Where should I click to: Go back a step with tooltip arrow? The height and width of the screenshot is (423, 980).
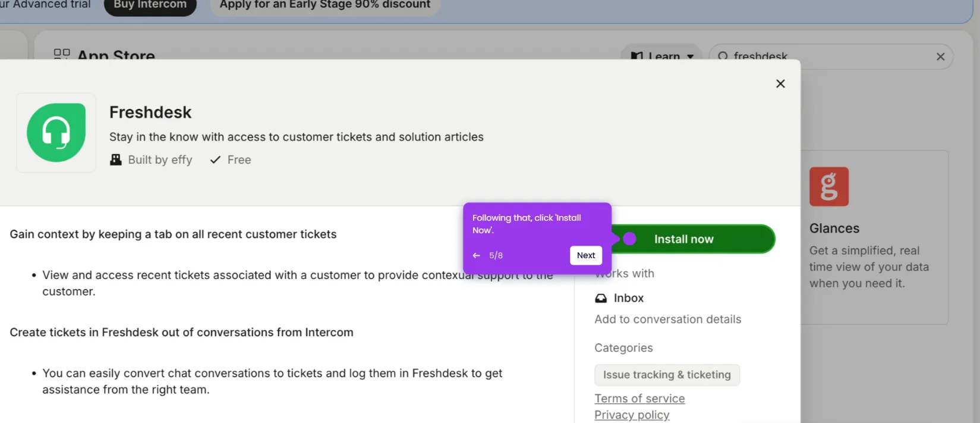coord(476,255)
